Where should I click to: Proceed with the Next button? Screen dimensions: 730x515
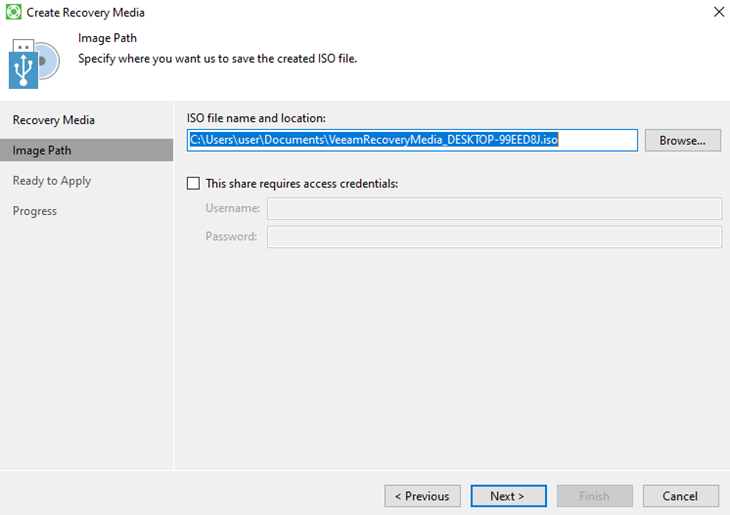point(509,496)
